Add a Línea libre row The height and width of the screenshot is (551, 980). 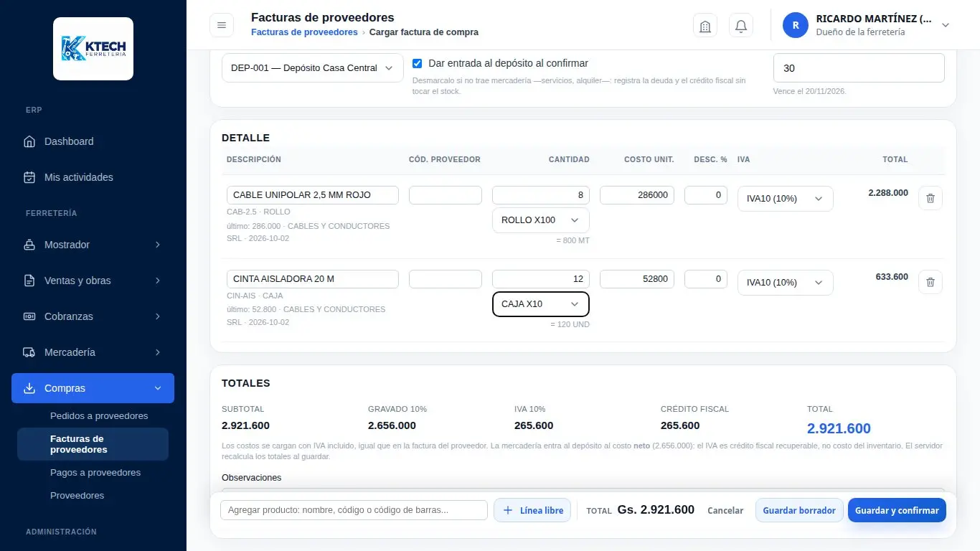532,510
